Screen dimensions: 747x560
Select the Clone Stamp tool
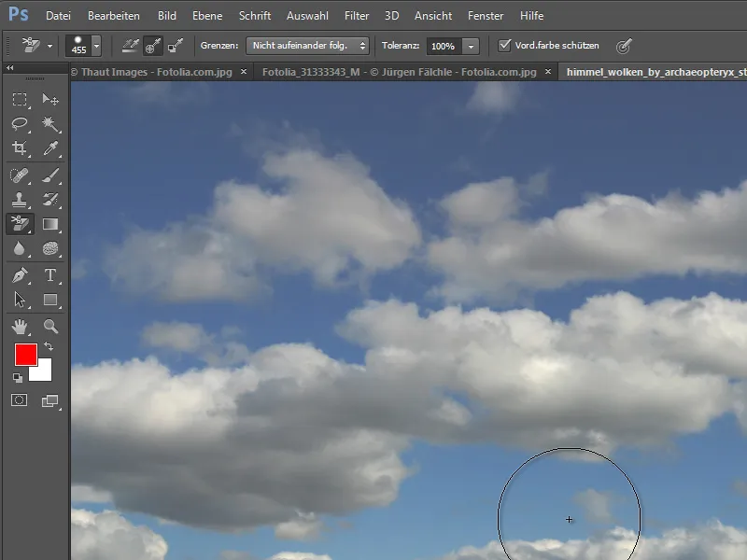(20, 200)
